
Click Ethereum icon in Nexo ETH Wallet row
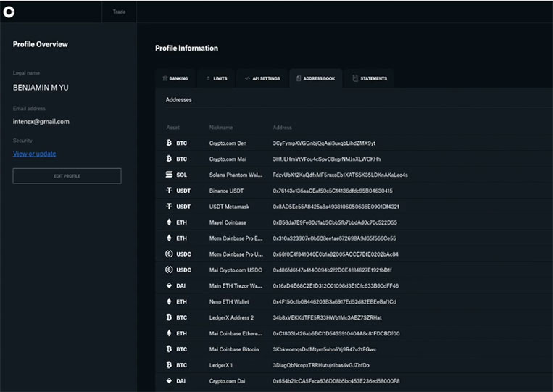(x=169, y=301)
